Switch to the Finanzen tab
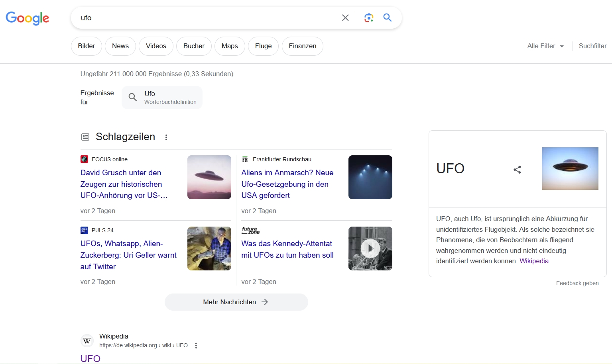This screenshot has height=364, width=612. click(303, 46)
